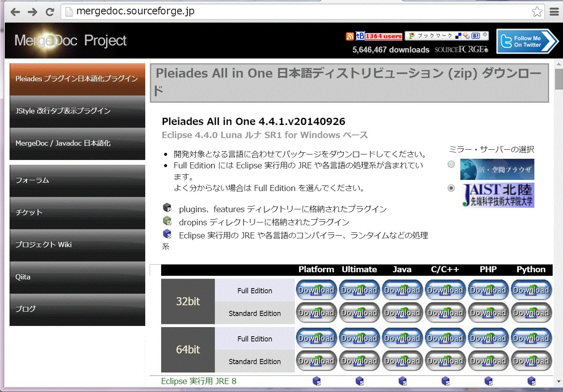The image size is (563, 392).
Task: Download 64bit Full Edition Ultimate
Action: (x=359, y=338)
